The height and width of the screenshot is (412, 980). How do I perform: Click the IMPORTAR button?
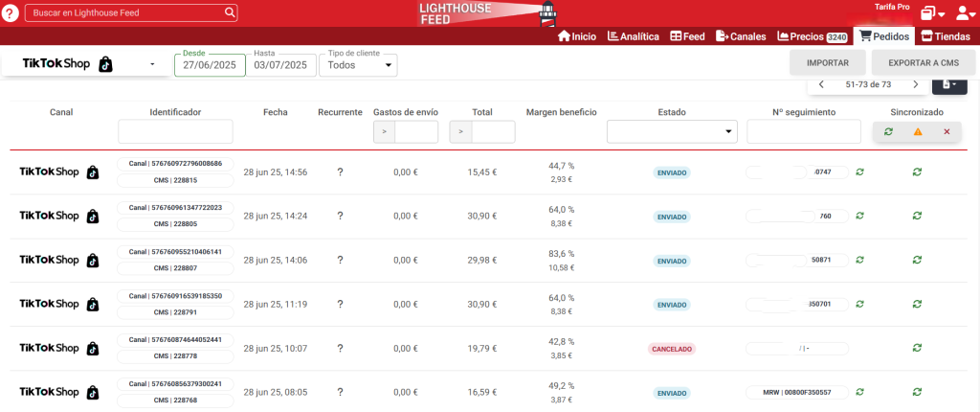point(828,62)
